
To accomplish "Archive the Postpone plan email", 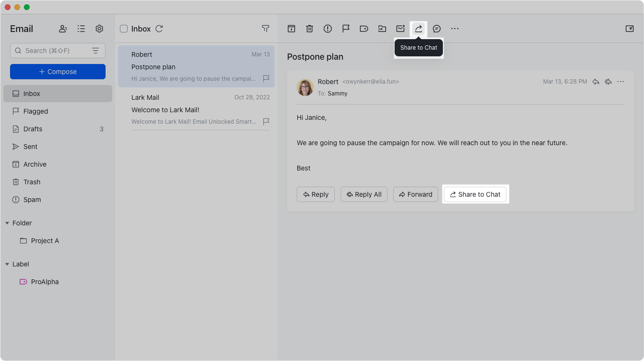I will 291,28.
